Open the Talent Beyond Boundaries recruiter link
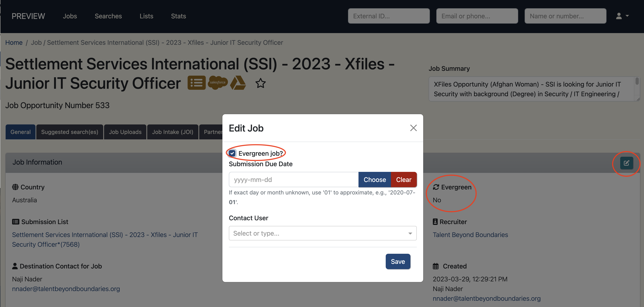644x307 pixels. (470, 235)
